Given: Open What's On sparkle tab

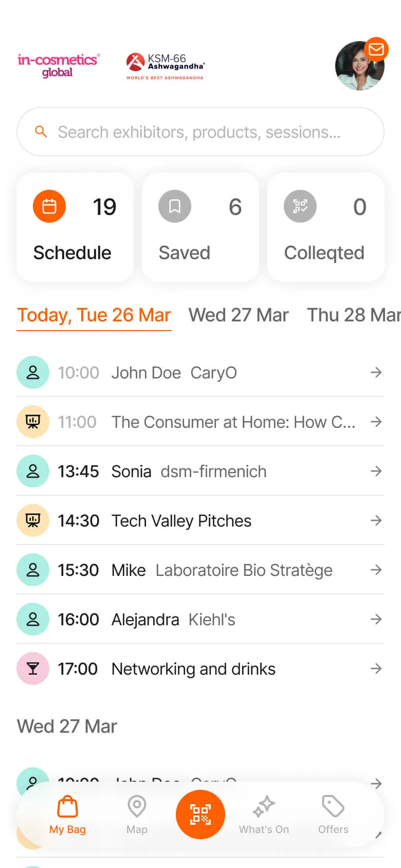Looking at the screenshot, I should pos(264,815).
